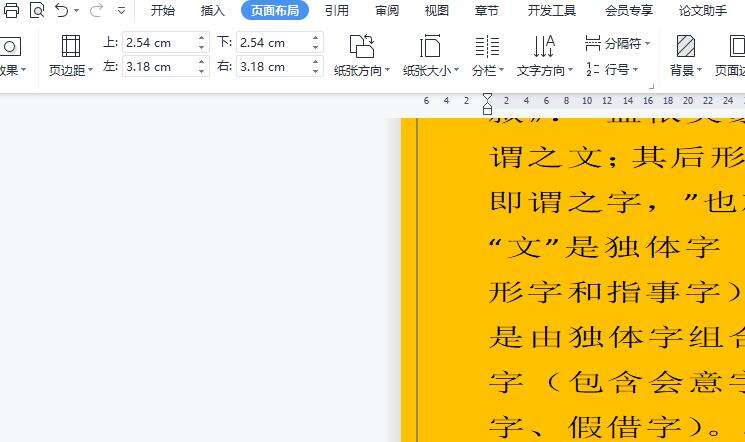The image size is (745, 442).
Task: Click the page background (背景) icon
Action: click(685, 46)
